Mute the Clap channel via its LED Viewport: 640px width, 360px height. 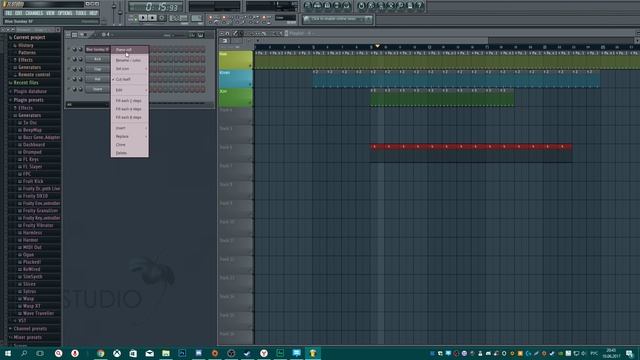(x=68, y=69)
